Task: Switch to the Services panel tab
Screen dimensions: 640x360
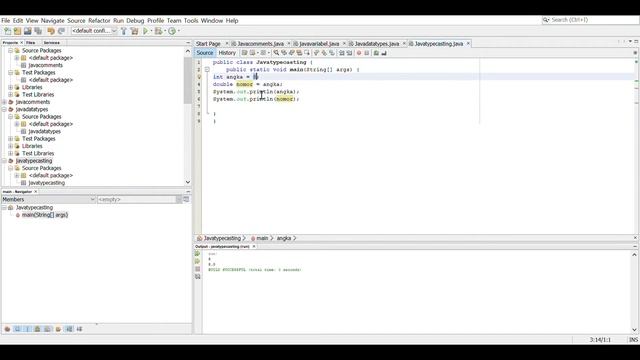Action: point(52,43)
